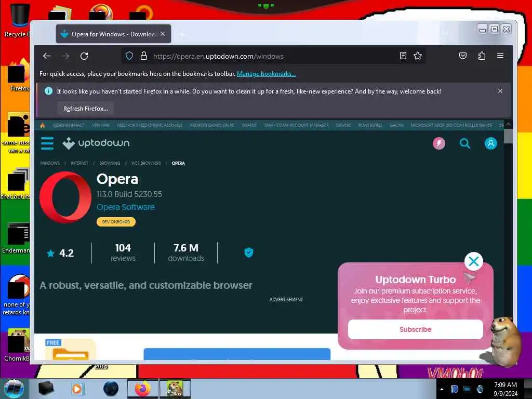Image resolution: width=532 pixels, height=399 pixels.
Task: Click the blue download button
Action: (237, 354)
